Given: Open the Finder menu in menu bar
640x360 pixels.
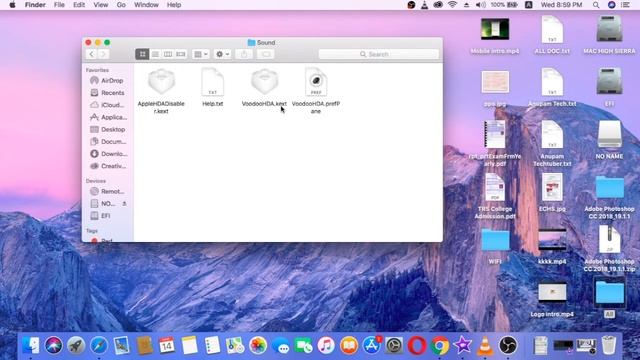Looking at the screenshot, I should tap(35, 5).
